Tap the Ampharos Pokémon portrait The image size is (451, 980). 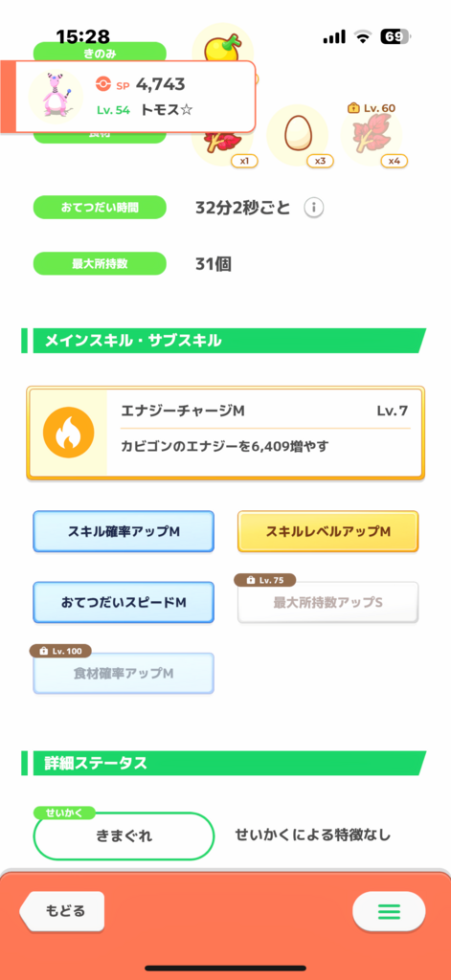tap(56, 97)
